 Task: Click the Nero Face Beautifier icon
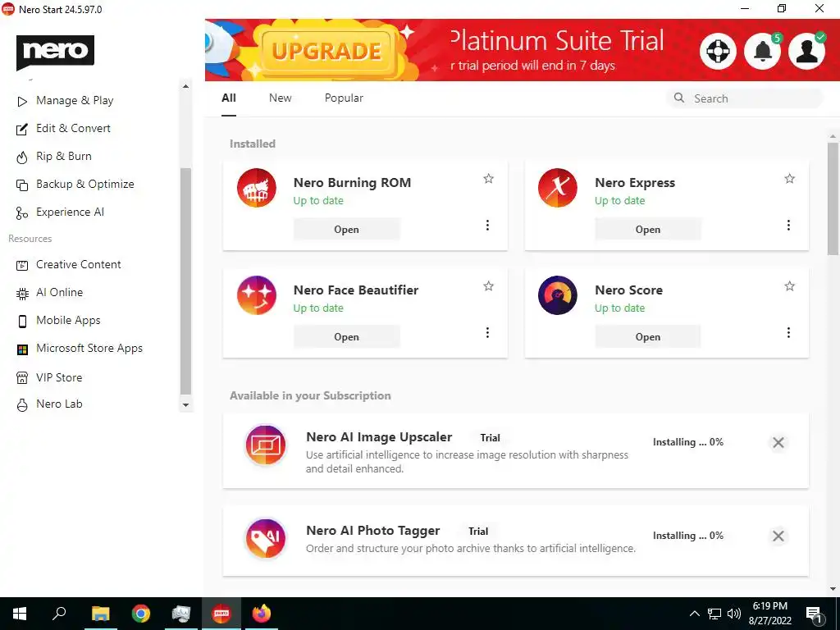(x=257, y=295)
